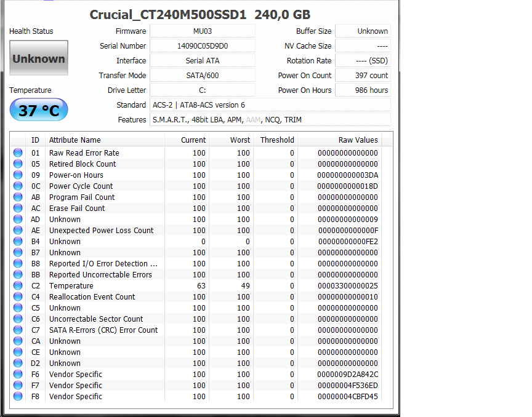The height and width of the screenshot is (417, 532).
Task: Click the NV Cache Size field
Action: 363,46
